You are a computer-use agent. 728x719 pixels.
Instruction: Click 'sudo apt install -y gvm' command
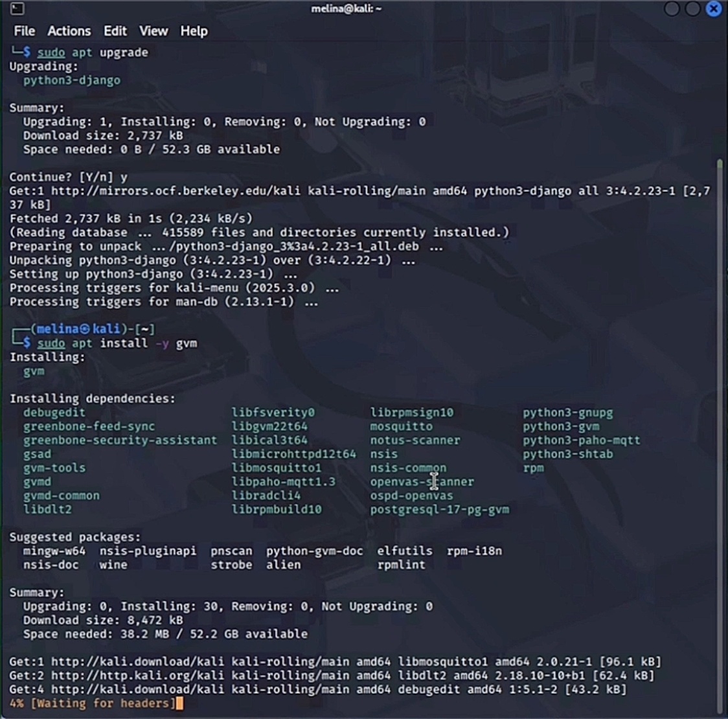tap(117, 343)
